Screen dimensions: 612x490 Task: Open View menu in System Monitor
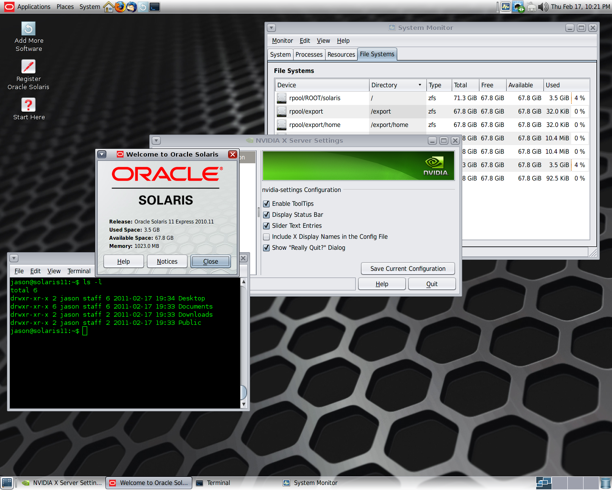tap(323, 41)
